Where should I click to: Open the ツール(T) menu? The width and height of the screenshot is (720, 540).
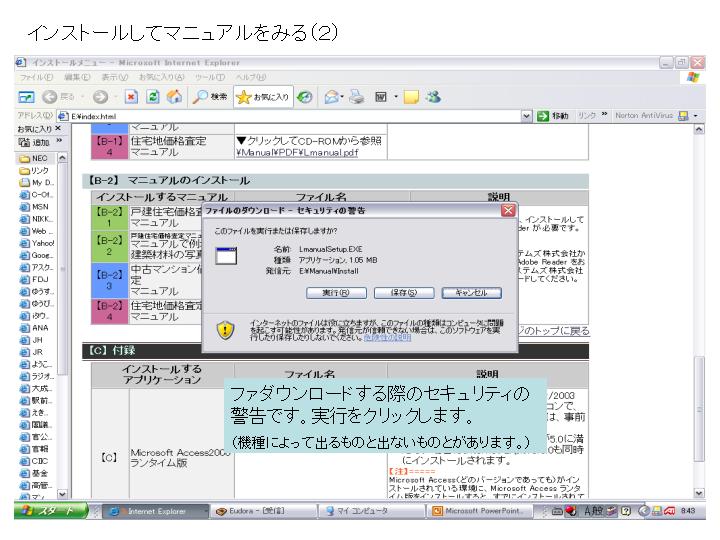[210, 77]
